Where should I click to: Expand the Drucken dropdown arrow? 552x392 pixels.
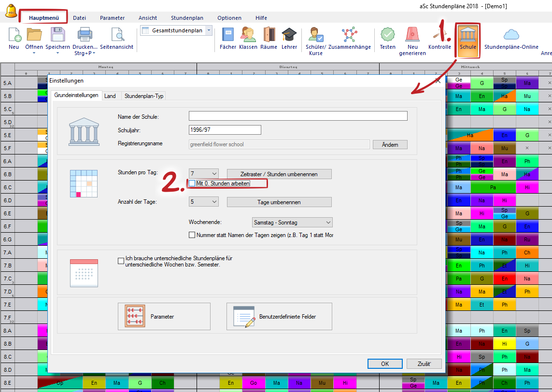94,53
